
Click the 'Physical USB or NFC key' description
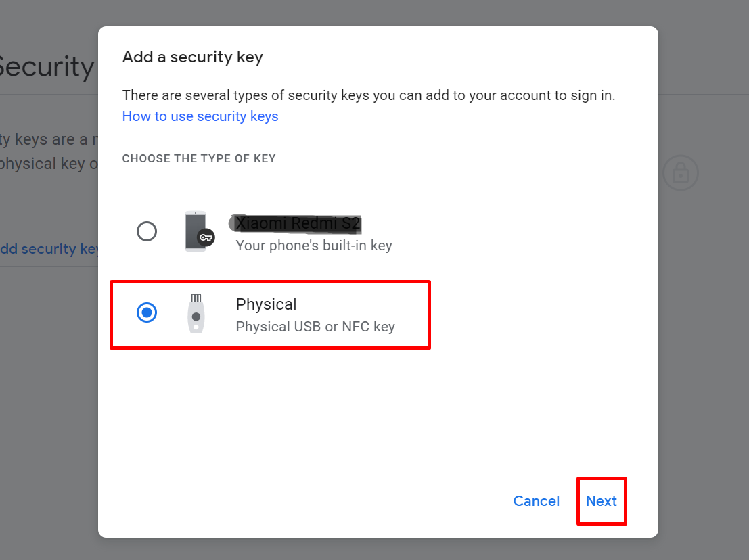pos(315,327)
